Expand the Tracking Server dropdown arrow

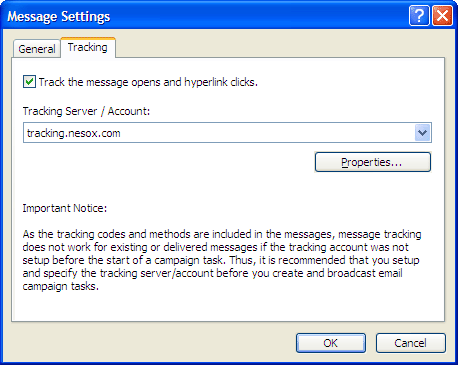click(423, 133)
